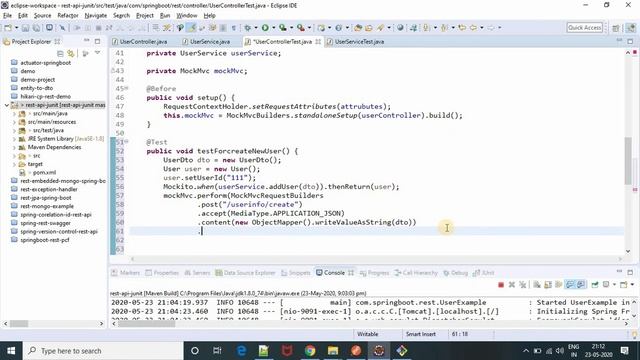640x360 pixels.
Task: Click the Save toolbar icon
Action: (25, 28)
